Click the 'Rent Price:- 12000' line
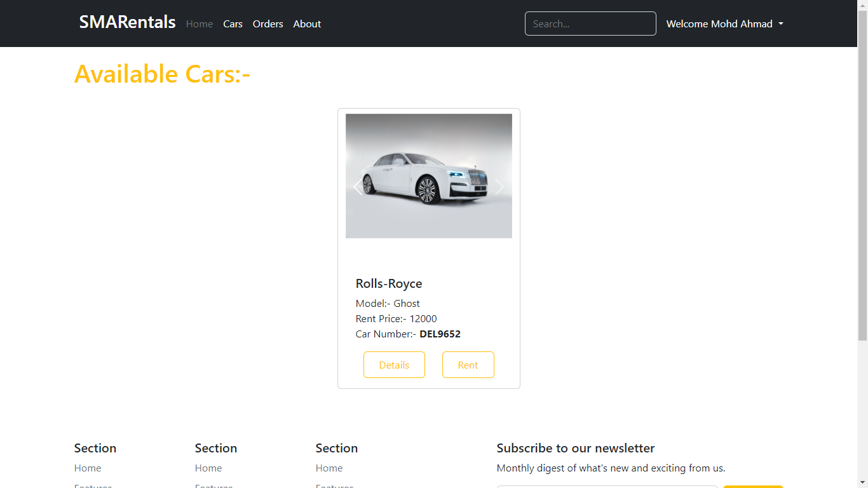Viewport: 868px width, 488px height. (397, 318)
